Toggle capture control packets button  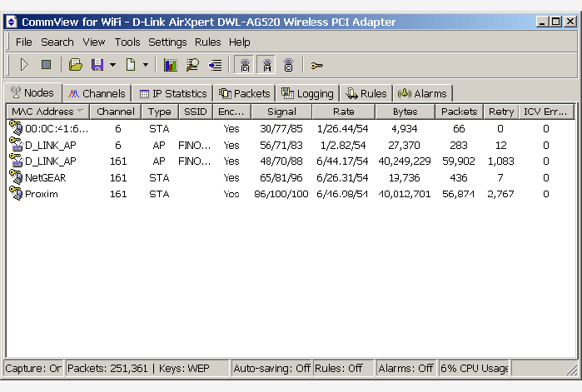click(x=288, y=66)
